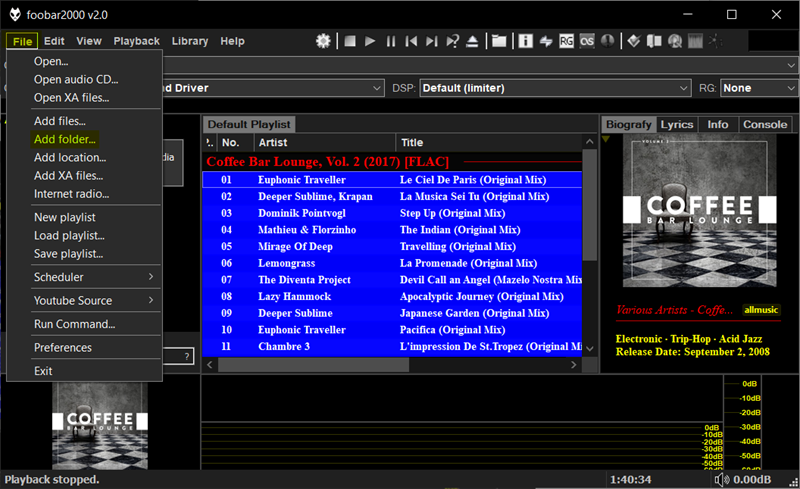Sort by the Title column header
The height and width of the screenshot is (489, 800).
489,142
